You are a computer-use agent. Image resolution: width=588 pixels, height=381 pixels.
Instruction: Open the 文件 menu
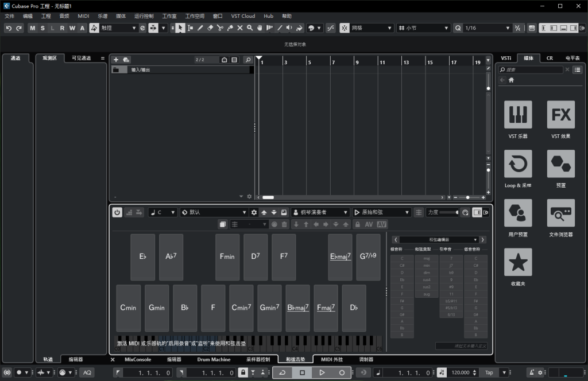point(9,16)
